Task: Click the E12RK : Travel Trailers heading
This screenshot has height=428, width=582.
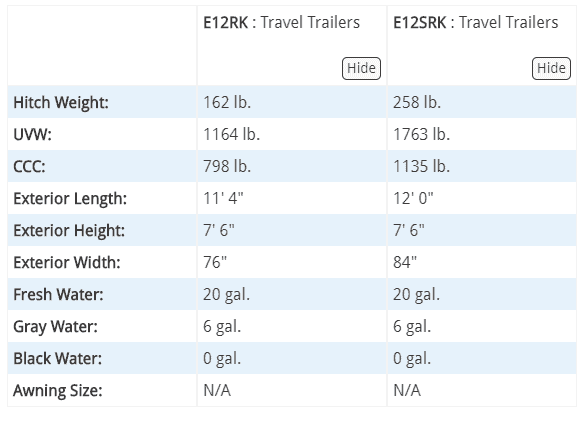Action: coord(281,22)
